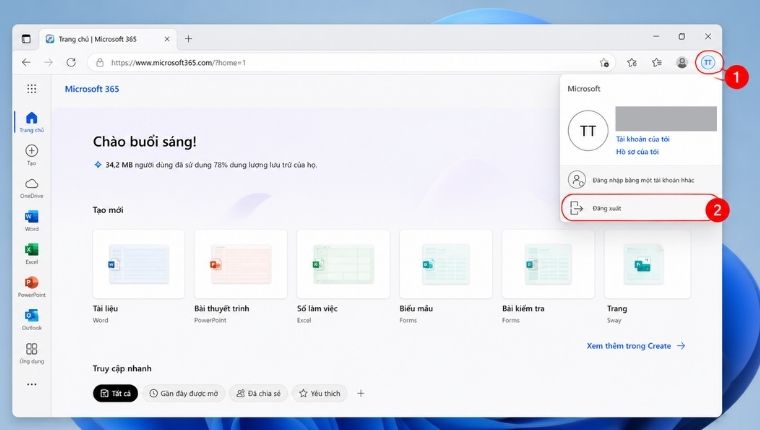Launch Excel from the left sidebar
The width and height of the screenshot is (760, 430).
(32, 254)
